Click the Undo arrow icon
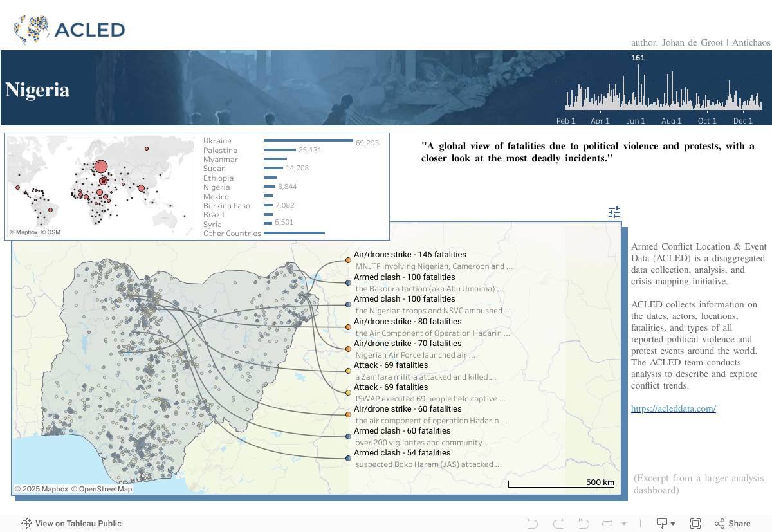Image resolution: width=772 pixels, height=532 pixels. (x=532, y=524)
